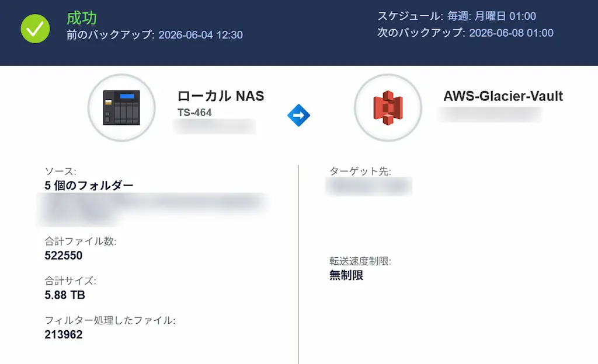598x364 pixels.
Task: Click the TS-464 model name
Action: [x=194, y=113]
